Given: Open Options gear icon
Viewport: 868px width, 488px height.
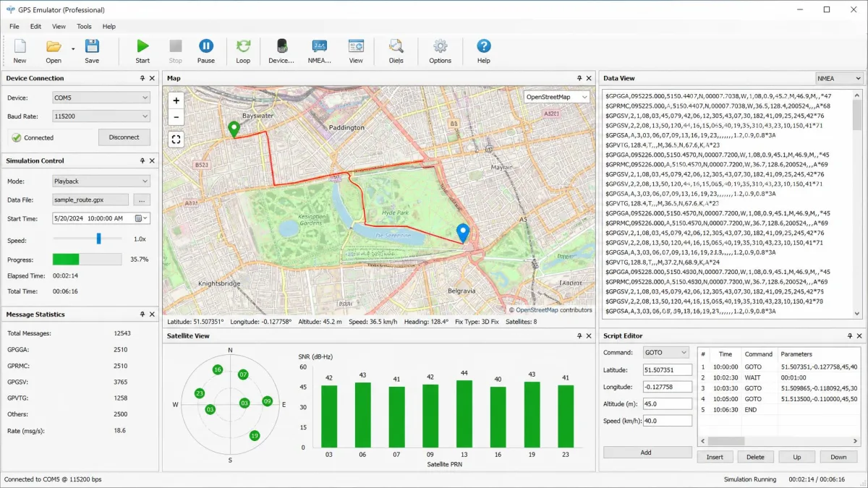Looking at the screenshot, I should (440, 47).
